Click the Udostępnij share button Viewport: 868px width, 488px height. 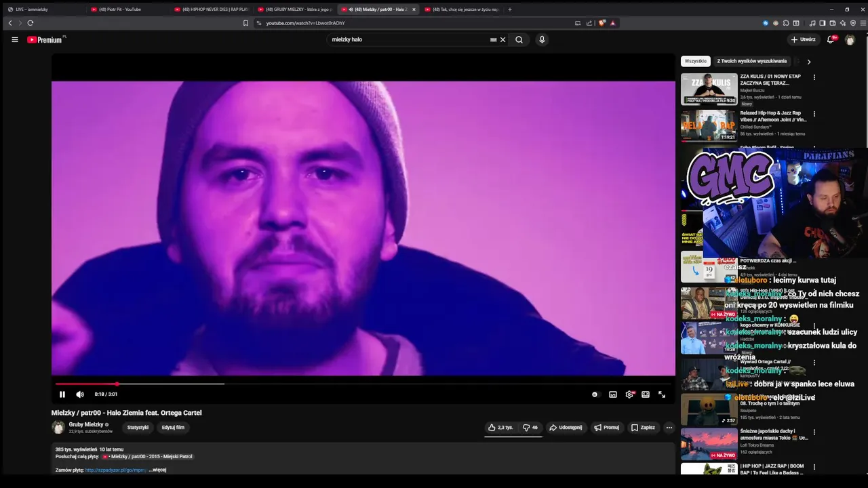(566, 428)
